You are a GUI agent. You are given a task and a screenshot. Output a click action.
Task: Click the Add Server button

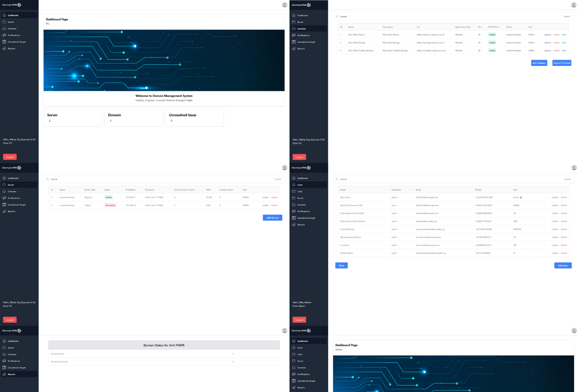[273, 218]
